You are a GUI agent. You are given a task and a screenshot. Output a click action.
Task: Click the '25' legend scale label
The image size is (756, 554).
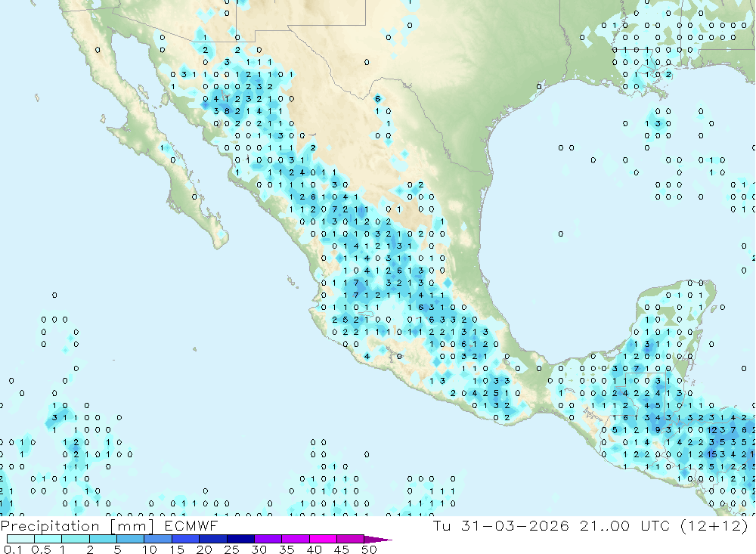(x=231, y=549)
